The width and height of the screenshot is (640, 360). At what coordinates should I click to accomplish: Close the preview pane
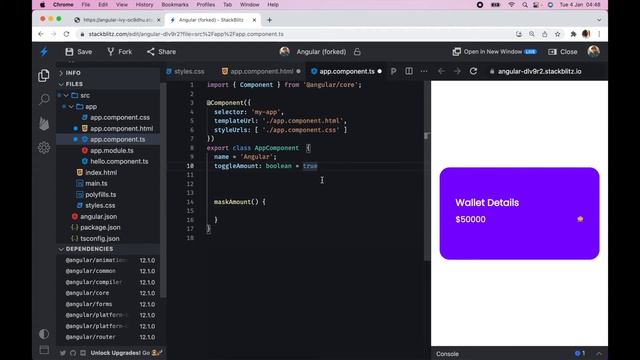click(x=563, y=52)
